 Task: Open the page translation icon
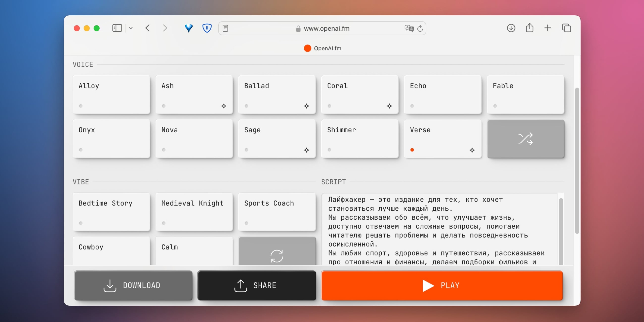tap(409, 28)
